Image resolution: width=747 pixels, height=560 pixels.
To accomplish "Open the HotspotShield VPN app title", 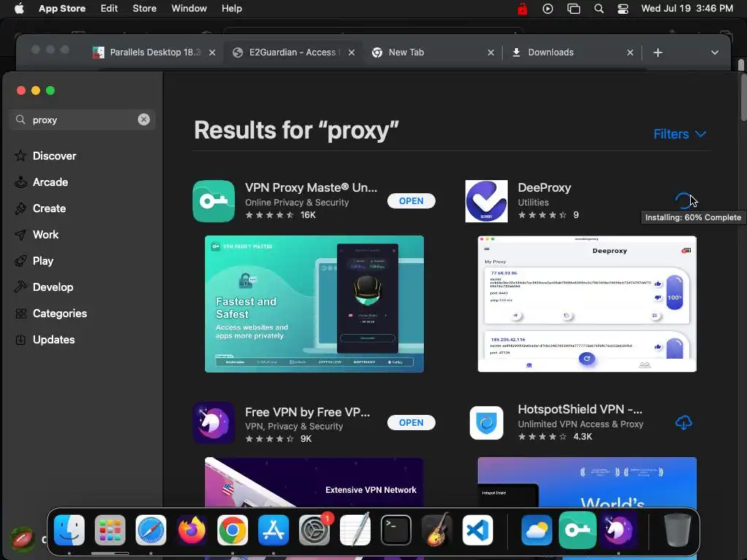I will point(580,410).
